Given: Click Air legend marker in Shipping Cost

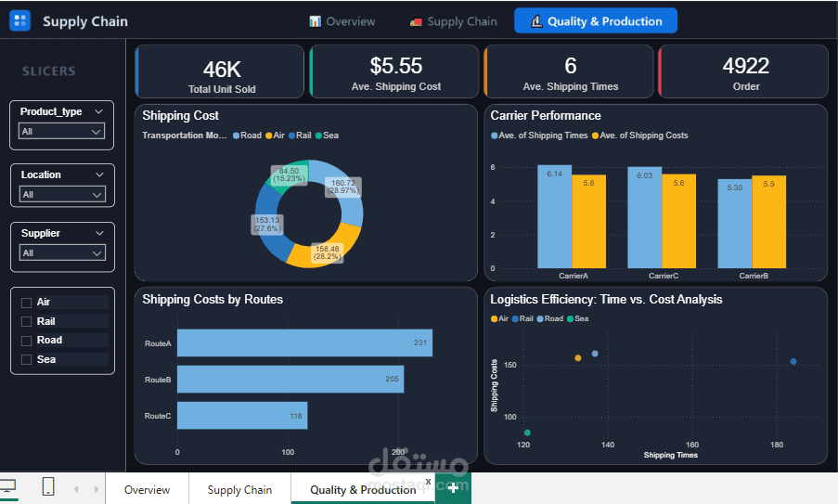Looking at the screenshot, I should (269, 136).
